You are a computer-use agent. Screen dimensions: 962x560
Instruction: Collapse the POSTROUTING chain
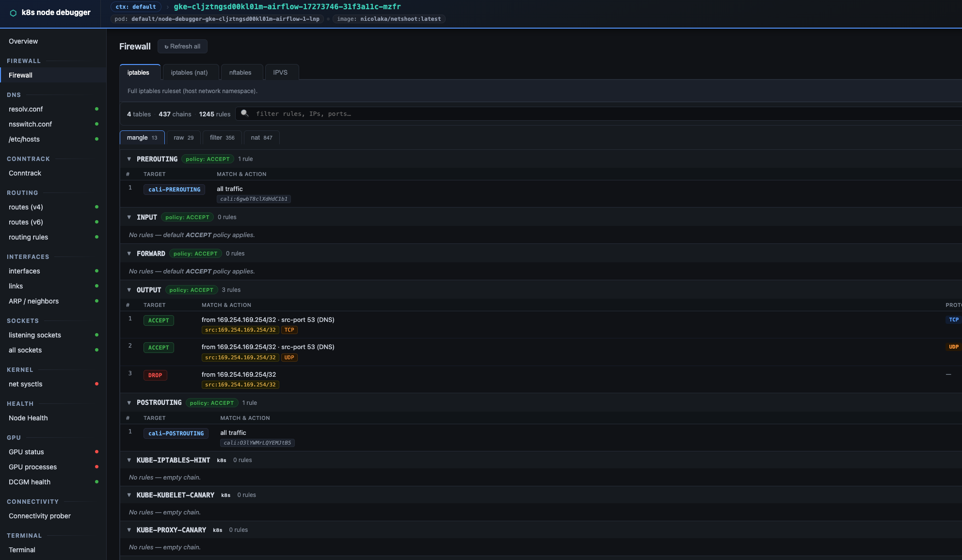point(129,403)
